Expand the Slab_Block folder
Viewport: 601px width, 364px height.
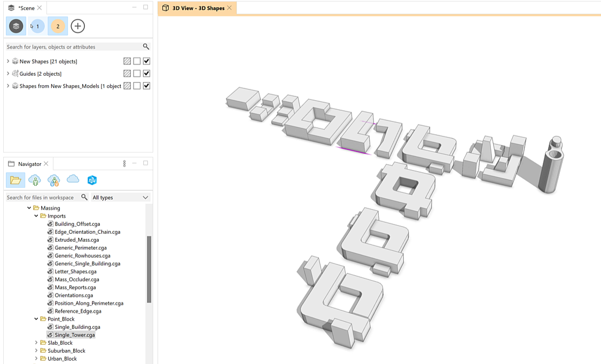coord(36,343)
